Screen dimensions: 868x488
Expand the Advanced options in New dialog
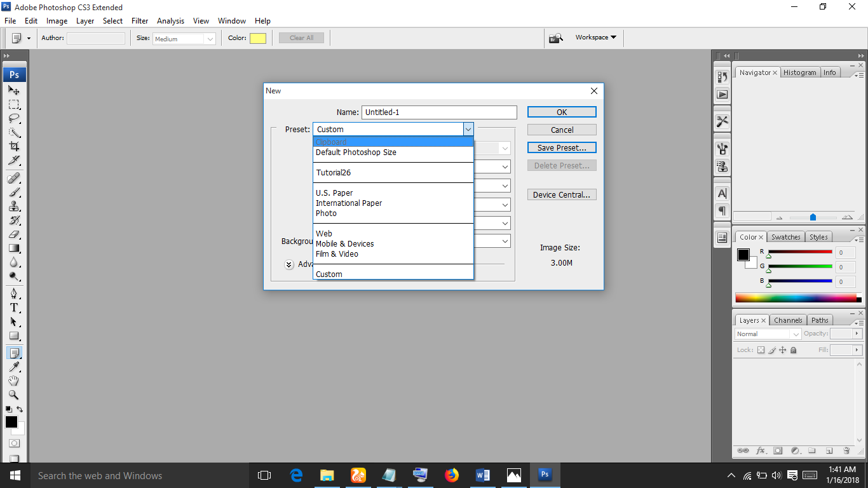289,264
